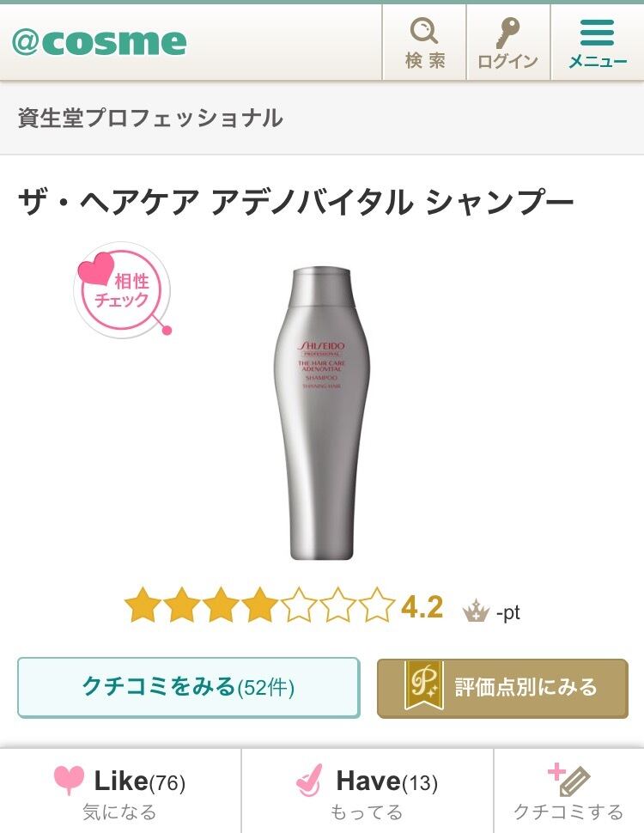
Task: Open the メニュー menu label
Action: pyautogui.click(x=598, y=62)
